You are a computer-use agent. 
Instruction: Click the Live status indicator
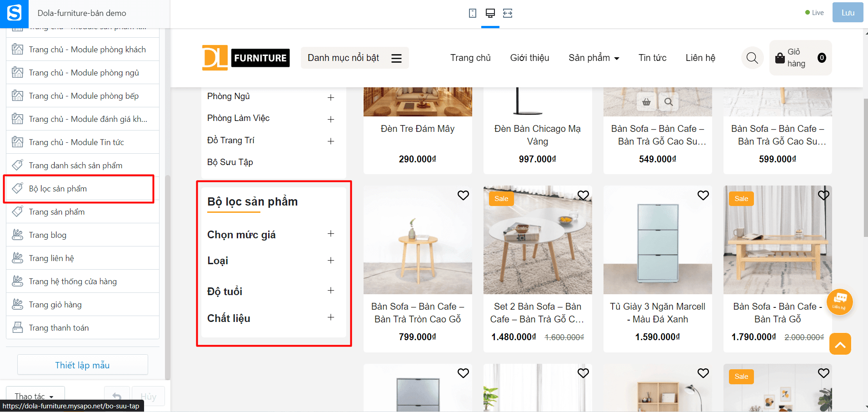(814, 13)
